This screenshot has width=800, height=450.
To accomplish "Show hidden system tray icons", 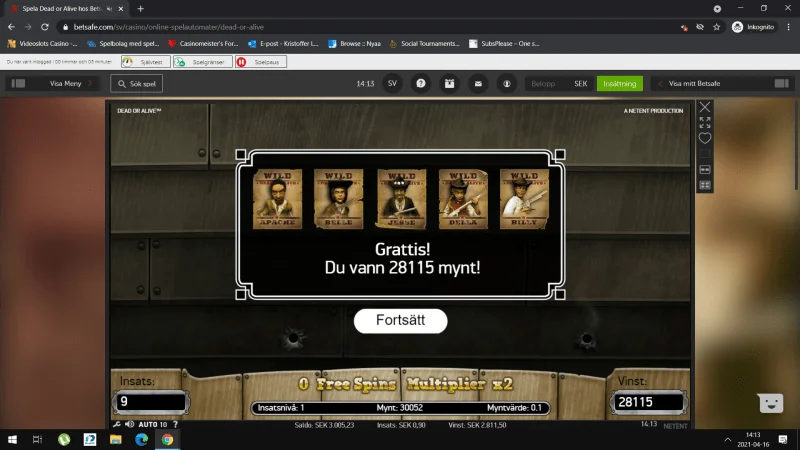I will click(x=728, y=439).
